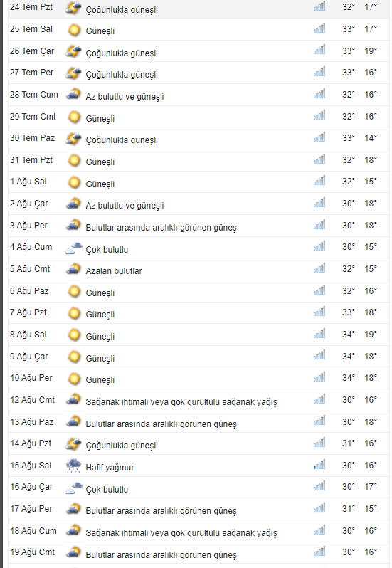Click the sun icon for 1 Ağu Sal

click(x=74, y=182)
